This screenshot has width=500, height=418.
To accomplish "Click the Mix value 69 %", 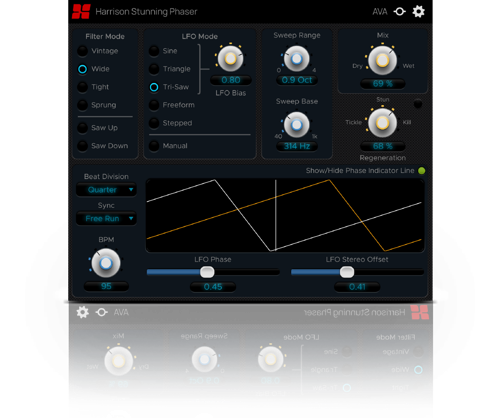I will pos(383,83).
